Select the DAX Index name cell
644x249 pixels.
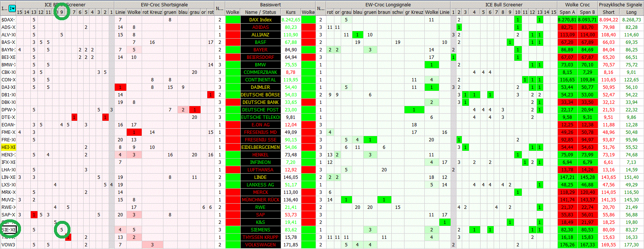[x=261, y=19]
